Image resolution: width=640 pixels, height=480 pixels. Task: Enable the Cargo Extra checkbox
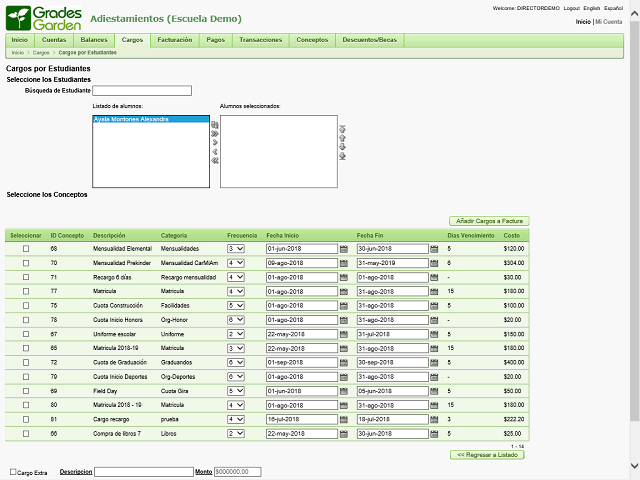(13, 472)
